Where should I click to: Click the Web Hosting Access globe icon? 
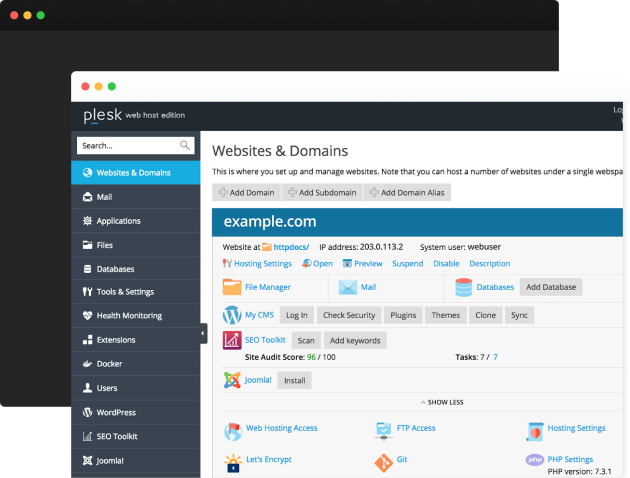coord(233,432)
